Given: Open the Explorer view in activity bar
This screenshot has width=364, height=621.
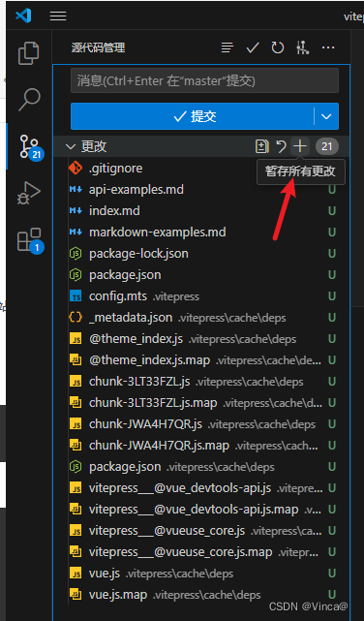Looking at the screenshot, I should click(29, 53).
